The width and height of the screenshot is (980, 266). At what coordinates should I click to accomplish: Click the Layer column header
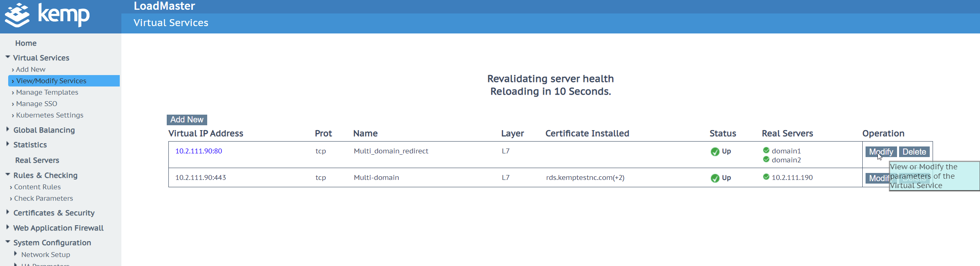tap(512, 133)
